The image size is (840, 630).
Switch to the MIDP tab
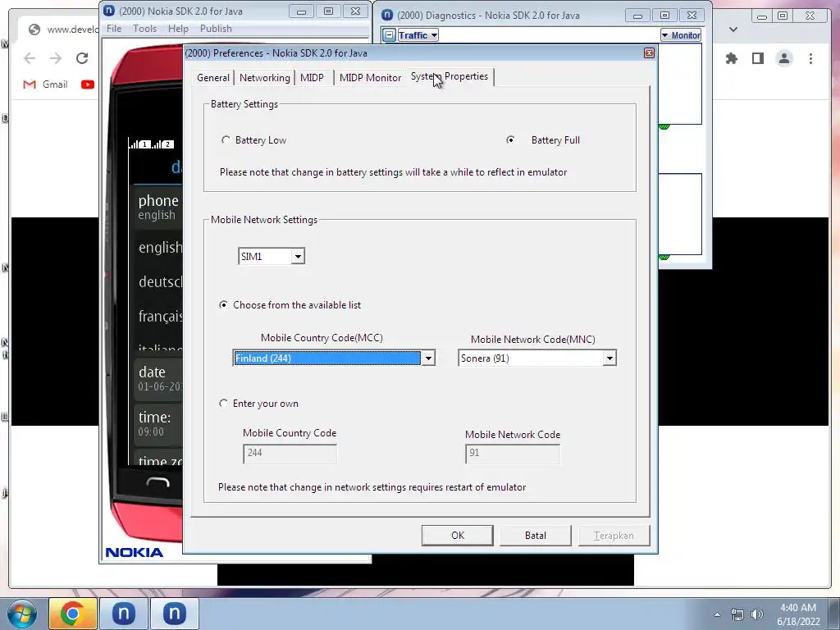(312, 78)
